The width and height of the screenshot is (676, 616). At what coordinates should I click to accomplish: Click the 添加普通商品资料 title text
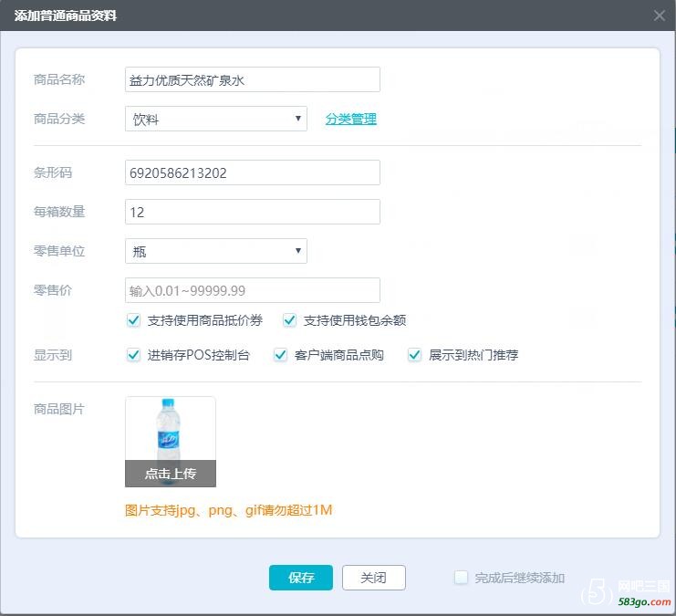point(65,16)
